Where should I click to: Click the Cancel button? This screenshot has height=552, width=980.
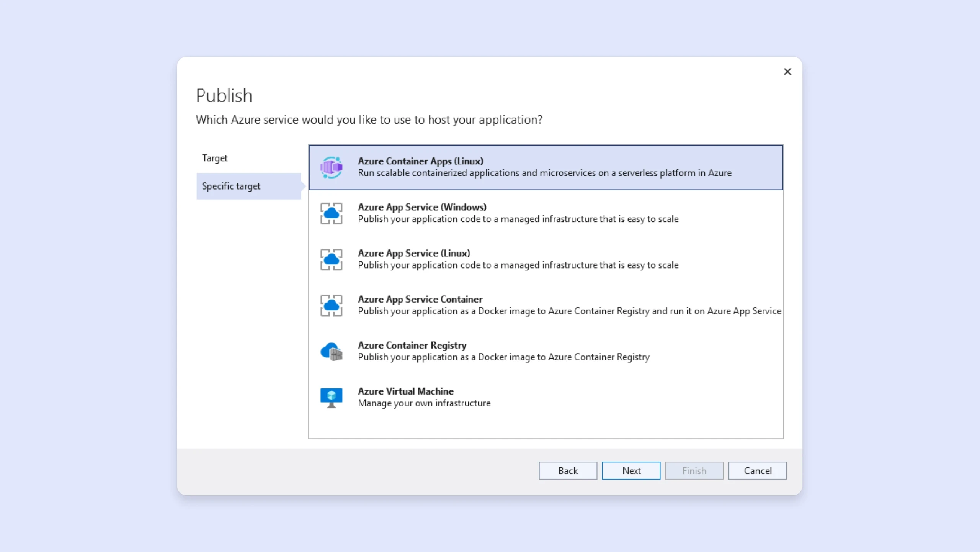(x=757, y=471)
